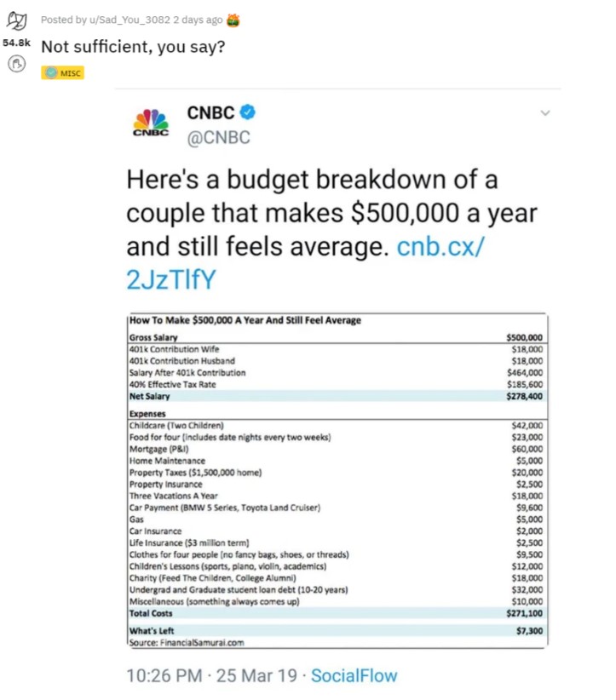Screen dimensions: 616x700
Task: Open the SocialFlow source link
Action: [x=354, y=675]
